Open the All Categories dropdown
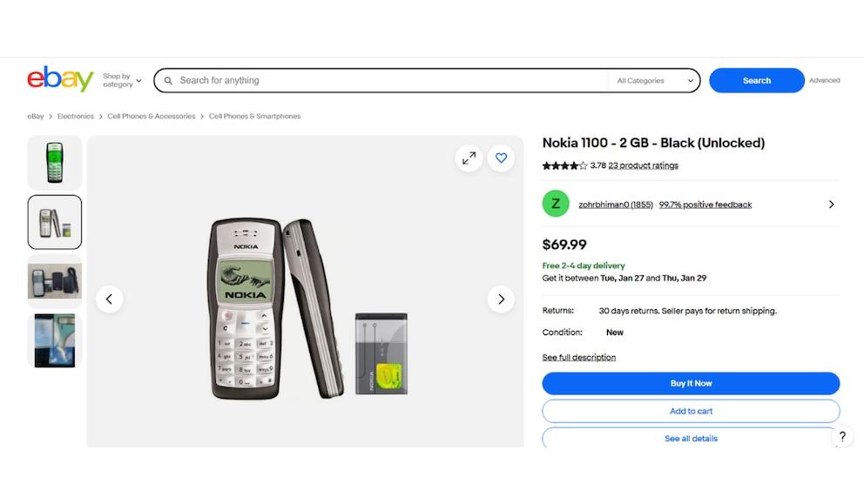Viewport: 864px width, 504px height. pos(654,79)
